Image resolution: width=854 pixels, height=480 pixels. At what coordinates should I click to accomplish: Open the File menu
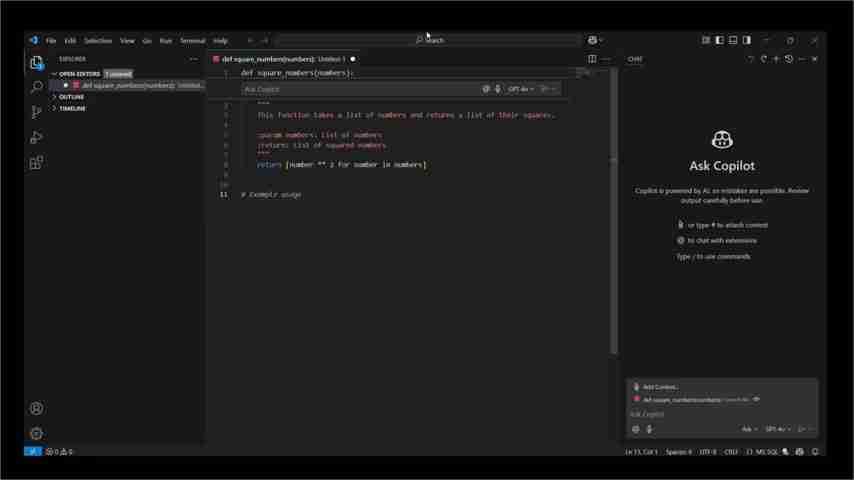coord(51,40)
